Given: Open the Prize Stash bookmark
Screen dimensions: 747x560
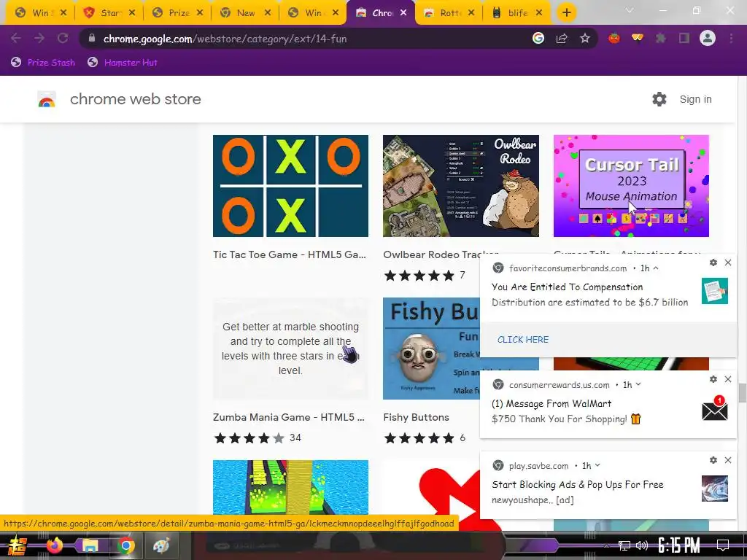Looking at the screenshot, I should pyautogui.click(x=43, y=63).
